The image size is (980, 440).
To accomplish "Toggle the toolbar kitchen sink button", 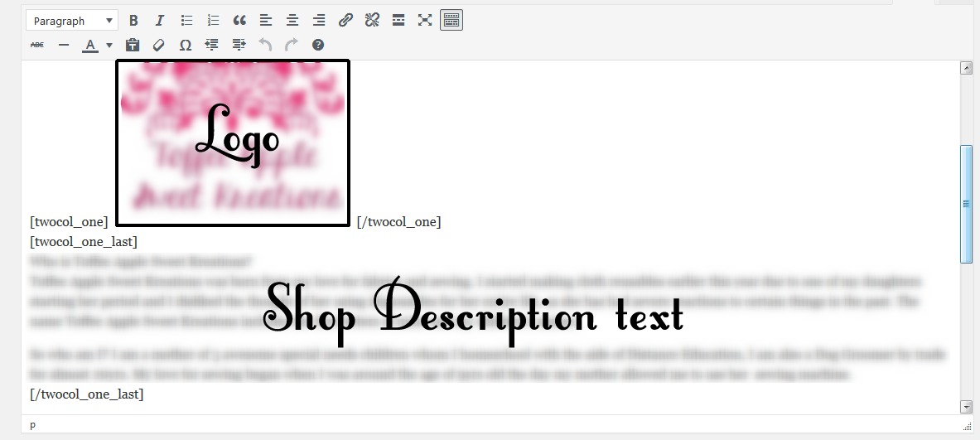I will (451, 21).
